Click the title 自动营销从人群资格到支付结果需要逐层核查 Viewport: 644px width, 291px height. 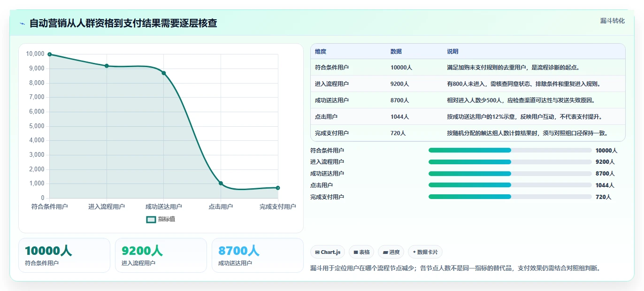(x=123, y=23)
